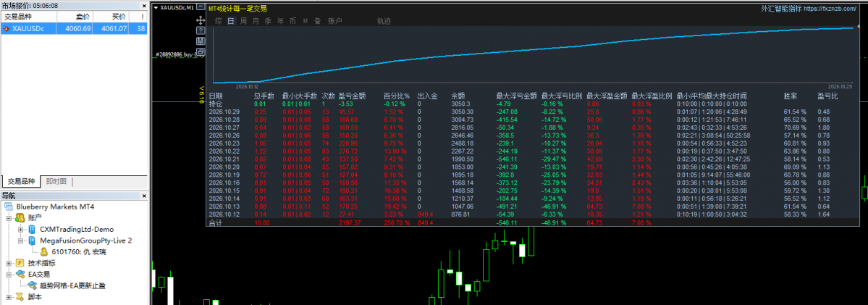The image size is (868, 305).
Task: Click the 胜率 win rate column heading
Action: point(791,96)
